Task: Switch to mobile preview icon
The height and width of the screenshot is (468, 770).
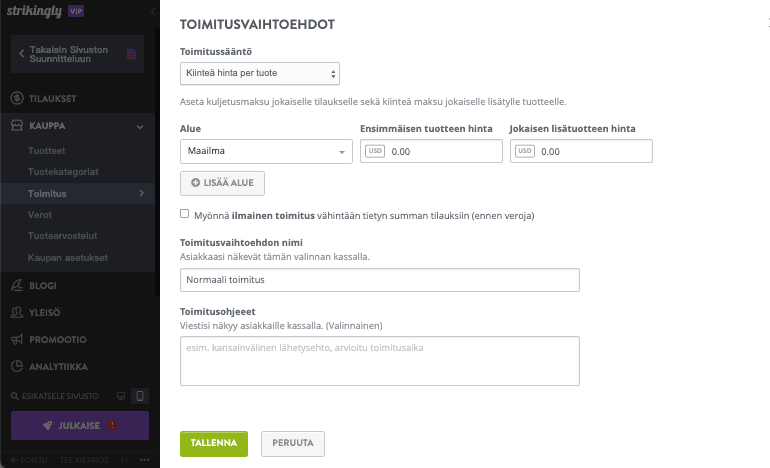Action: 139,396
